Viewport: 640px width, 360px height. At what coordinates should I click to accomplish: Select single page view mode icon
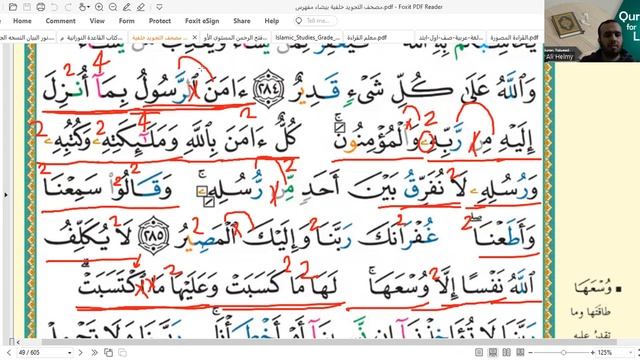[479, 352]
